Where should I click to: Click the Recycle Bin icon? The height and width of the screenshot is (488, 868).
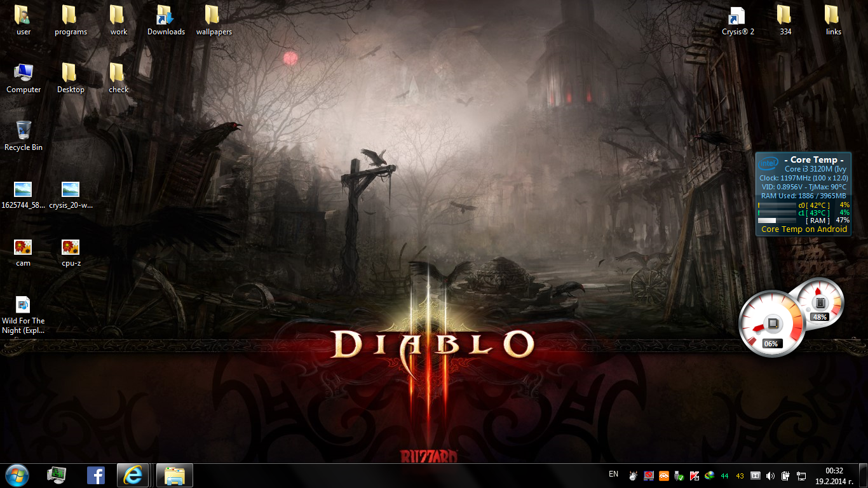[x=24, y=135]
